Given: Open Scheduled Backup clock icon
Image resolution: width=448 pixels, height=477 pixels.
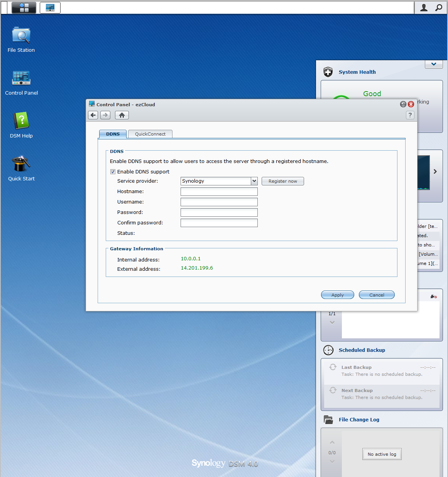Looking at the screenshot, I should (328, 350).
